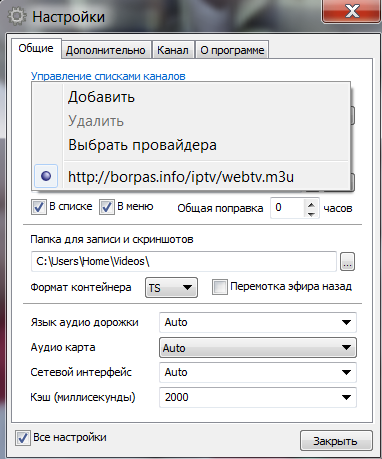Uncheck the 'Все настройки' checkbox
This screenshot has height=459, width=382.
coord(22,438)
